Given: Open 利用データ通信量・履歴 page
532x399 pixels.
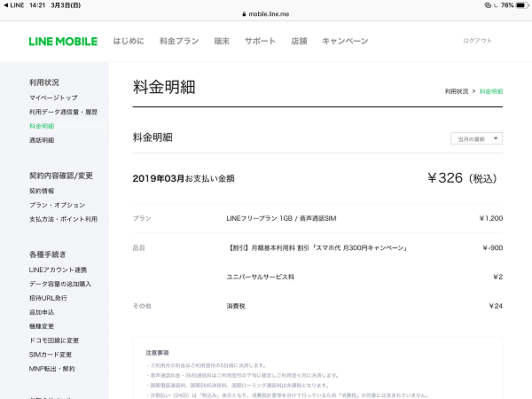Looking at the screenshot, I should pos(64,112).
